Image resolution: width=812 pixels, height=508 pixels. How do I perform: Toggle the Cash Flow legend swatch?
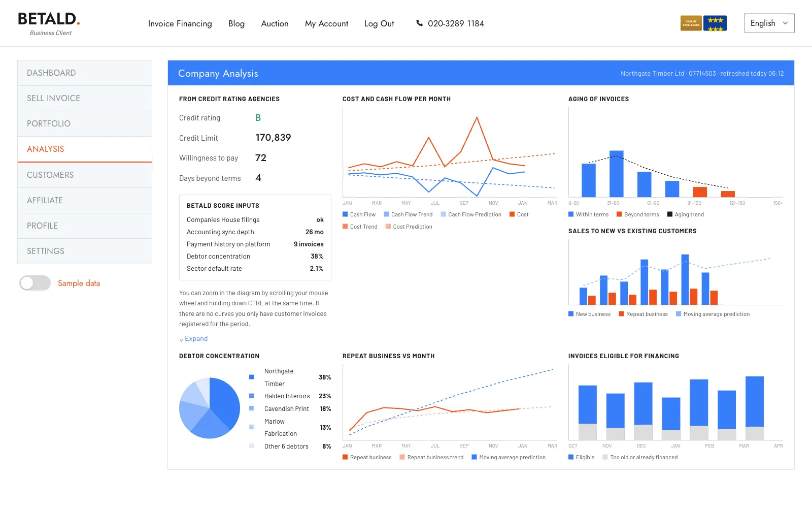(345, 214)
